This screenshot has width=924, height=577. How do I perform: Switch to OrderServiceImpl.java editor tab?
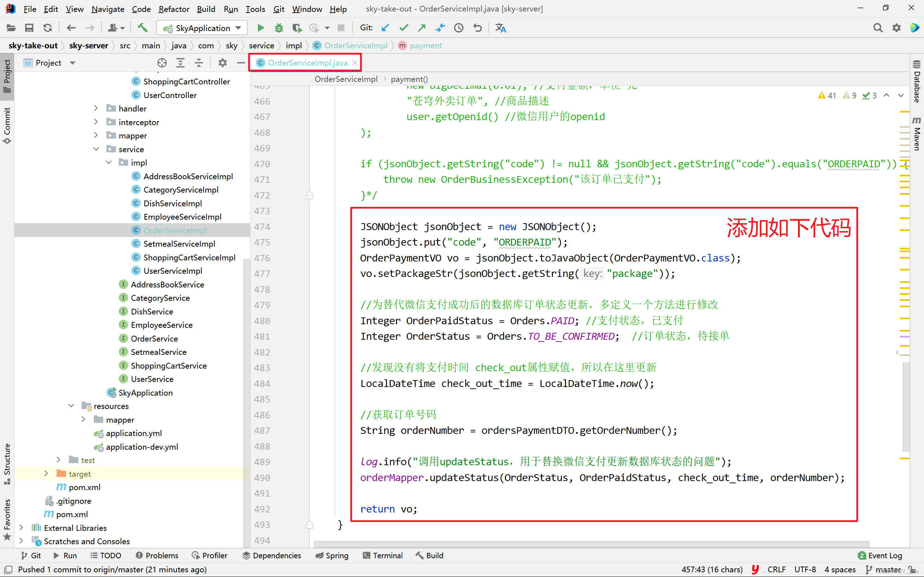pos(308,63)
